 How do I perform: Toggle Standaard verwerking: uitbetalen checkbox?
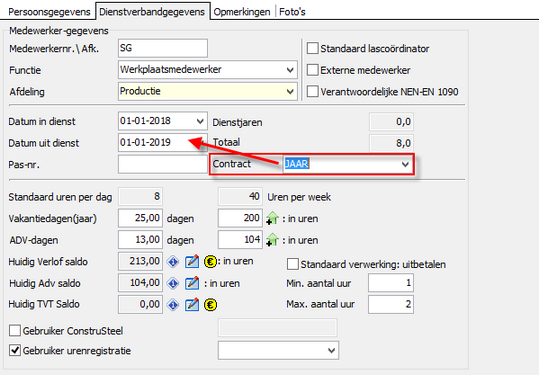click(x=293, y=264)
